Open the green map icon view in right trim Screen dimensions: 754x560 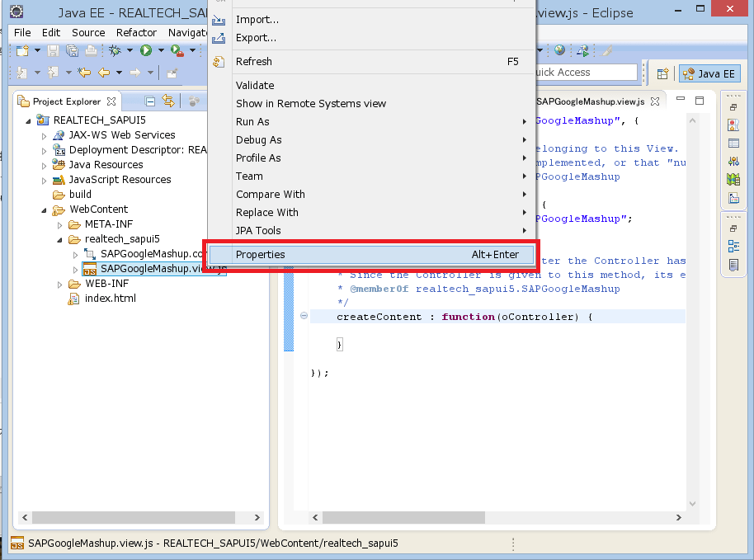[733, 179]
